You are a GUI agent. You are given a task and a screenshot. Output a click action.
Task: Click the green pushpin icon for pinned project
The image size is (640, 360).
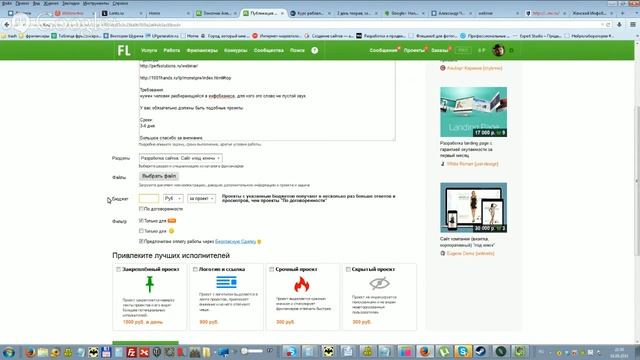point(150,284)
